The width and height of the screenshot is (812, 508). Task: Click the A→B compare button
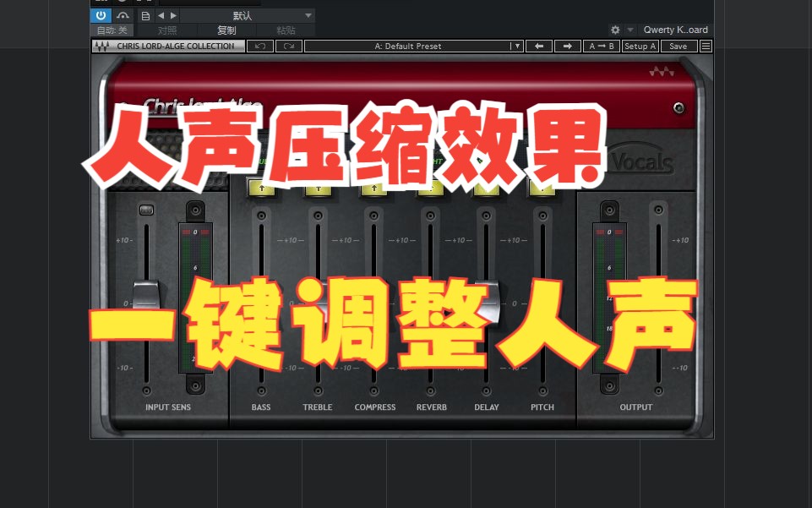point(601,46)
